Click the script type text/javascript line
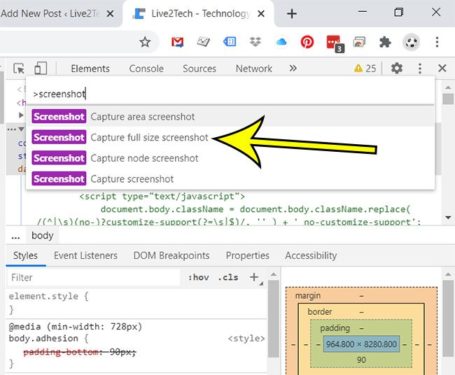 (x=162, y=196)
